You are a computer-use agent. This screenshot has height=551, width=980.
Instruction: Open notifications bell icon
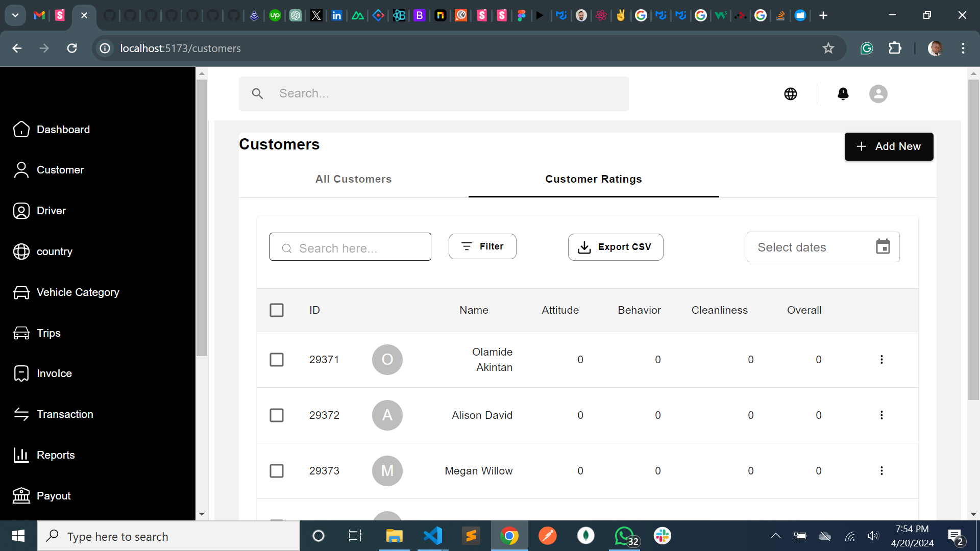[x=843, y=94]
